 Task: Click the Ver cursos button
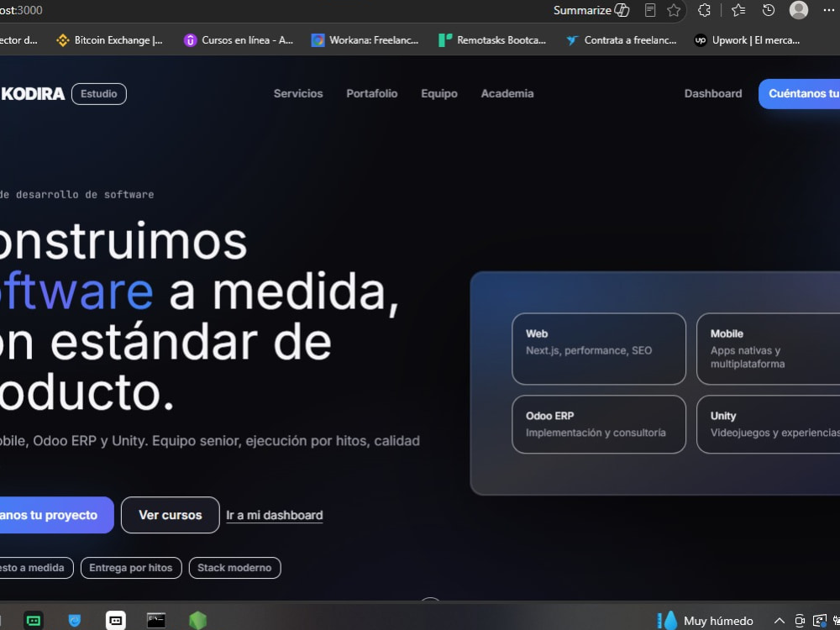click(x=171, y=515)
